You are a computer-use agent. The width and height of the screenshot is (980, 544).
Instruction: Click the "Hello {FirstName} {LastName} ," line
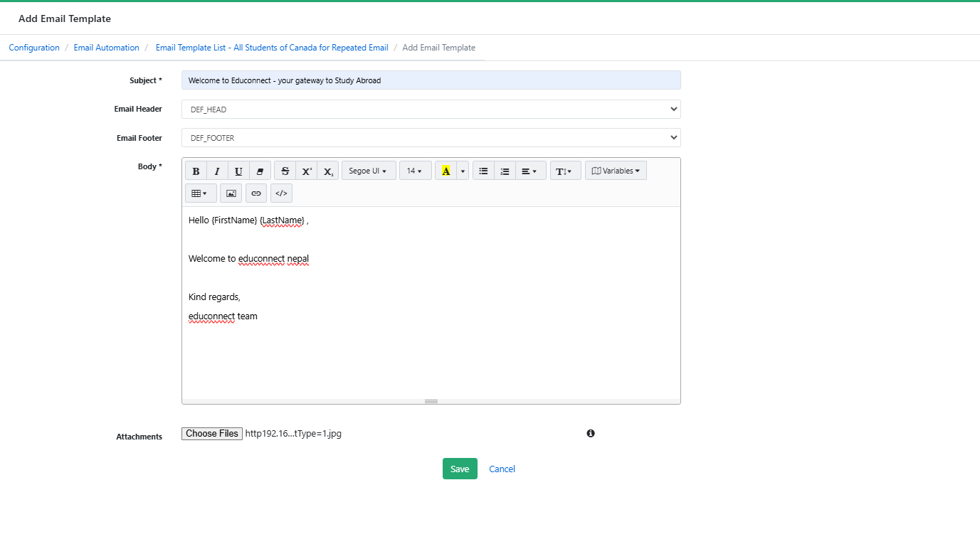(x=248, y=220)
